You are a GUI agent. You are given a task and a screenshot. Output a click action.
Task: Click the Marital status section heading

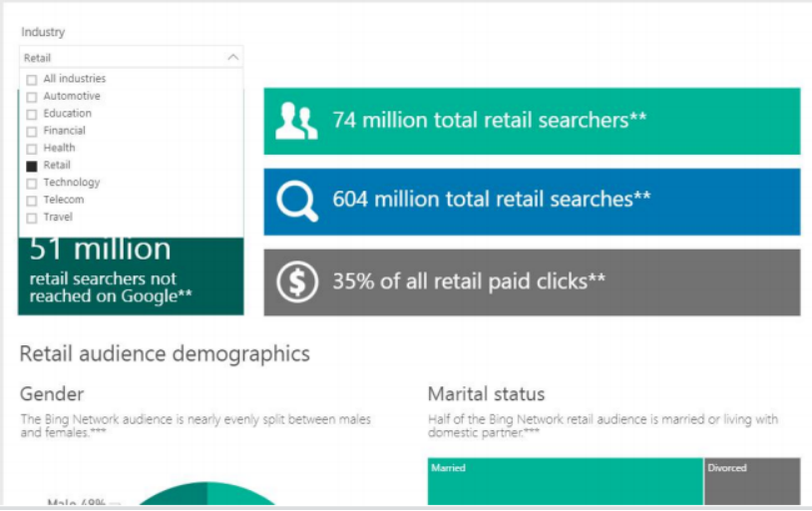pyautogui.click(x=486, y=394)
